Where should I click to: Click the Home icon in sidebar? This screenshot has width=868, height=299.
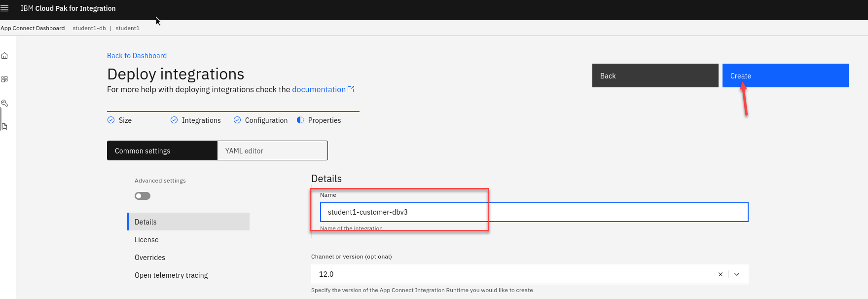tap(4, 56)
